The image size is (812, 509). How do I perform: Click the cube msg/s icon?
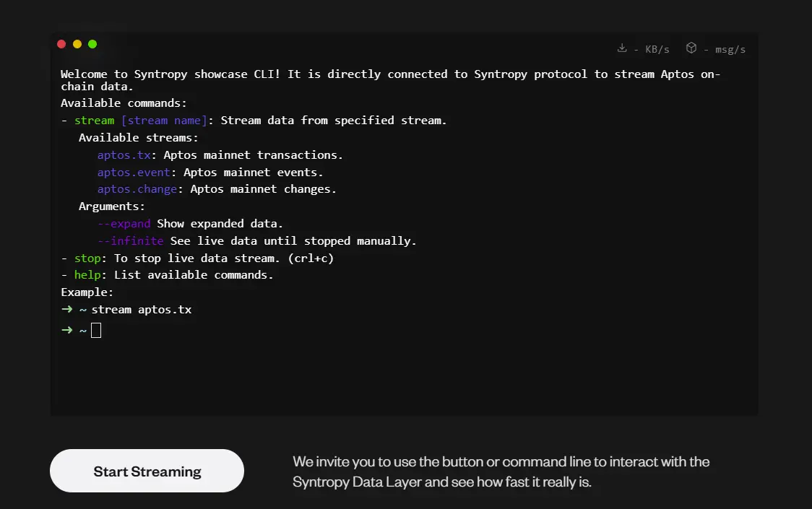click(691, 48)
